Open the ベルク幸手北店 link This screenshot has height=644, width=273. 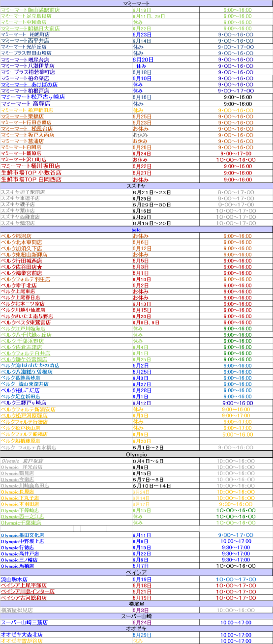click(x=19, y=285)
